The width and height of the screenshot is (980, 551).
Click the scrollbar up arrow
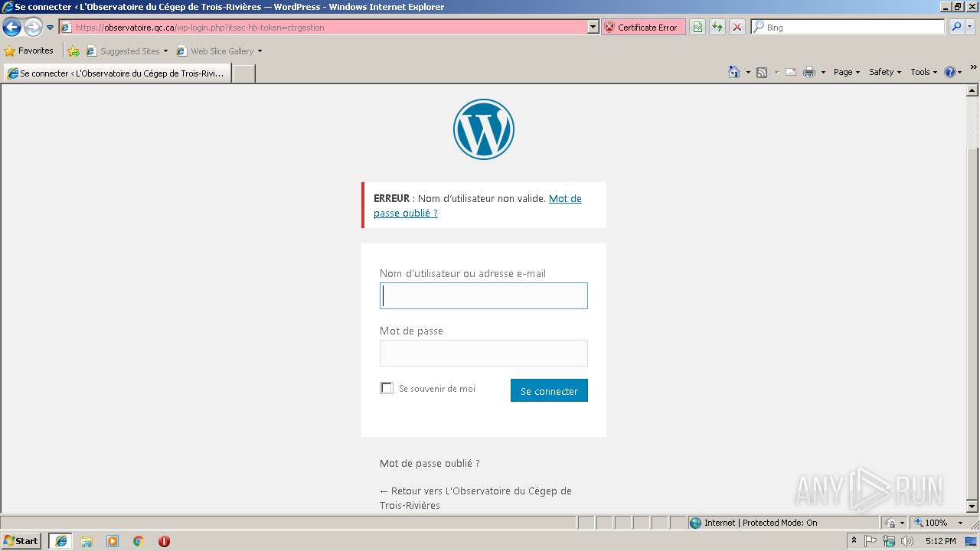coord(972,90)
